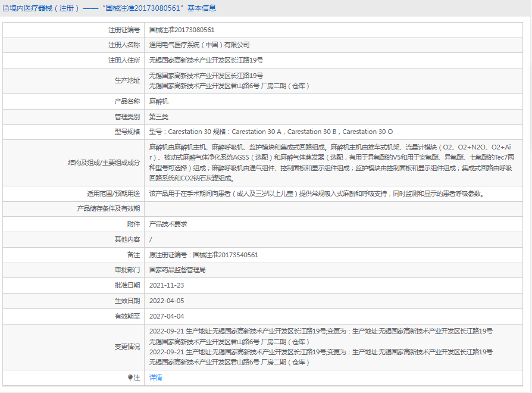Click the 型号规格 label
Viewport: 532px width, 393px height.
click(x=127, y=132)
